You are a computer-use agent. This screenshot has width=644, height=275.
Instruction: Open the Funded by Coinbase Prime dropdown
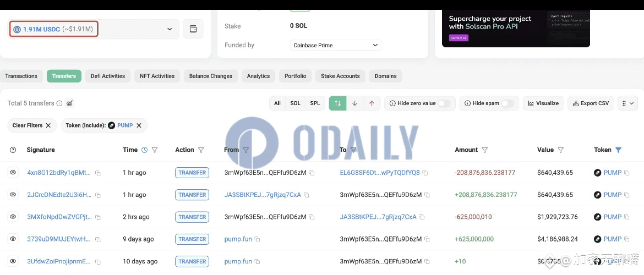336,45
